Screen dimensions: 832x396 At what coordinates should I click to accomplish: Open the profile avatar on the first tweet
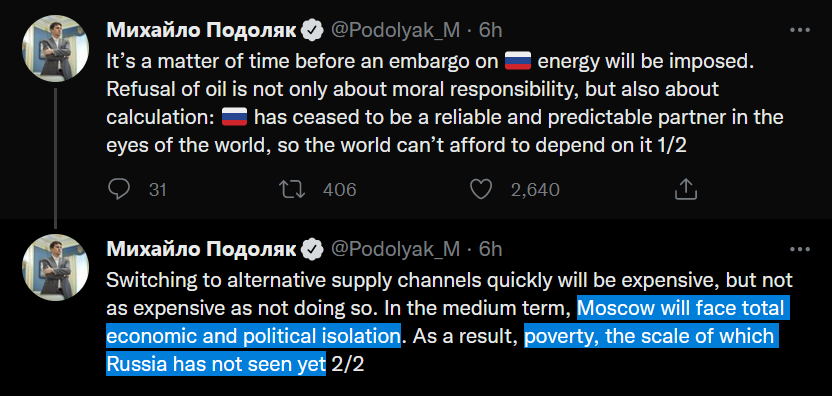(x=55, y=48)
